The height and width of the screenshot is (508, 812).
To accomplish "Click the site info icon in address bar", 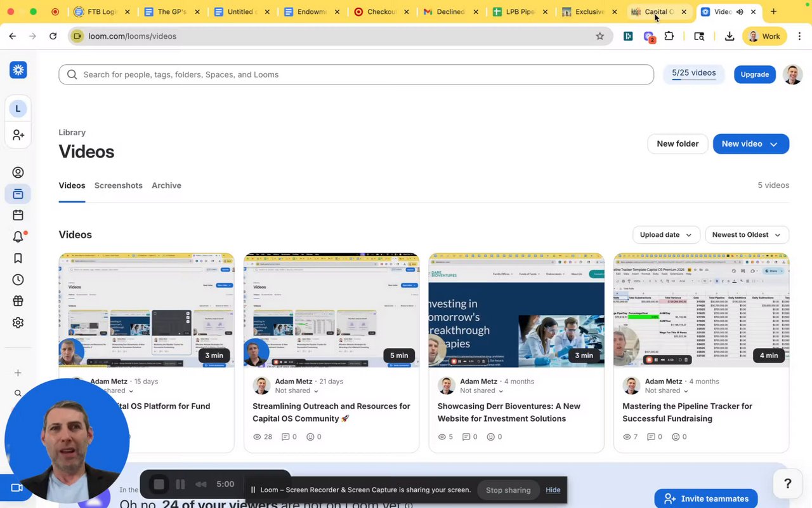I will tap(78, 36).
